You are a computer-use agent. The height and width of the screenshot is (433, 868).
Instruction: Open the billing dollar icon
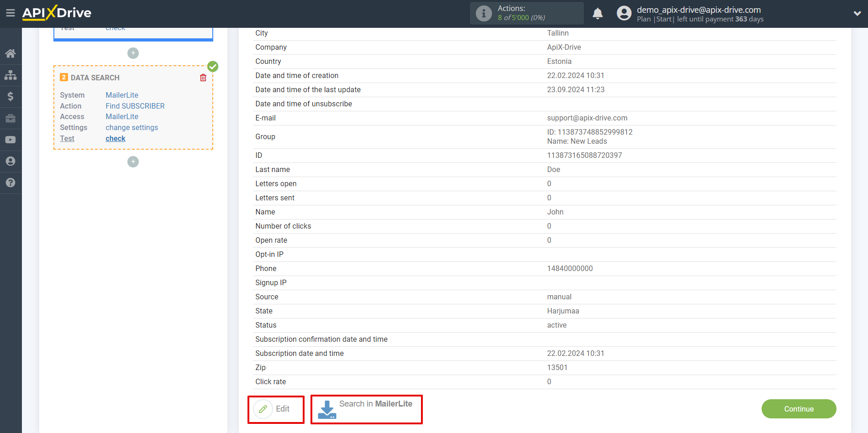tap(11, 96)
